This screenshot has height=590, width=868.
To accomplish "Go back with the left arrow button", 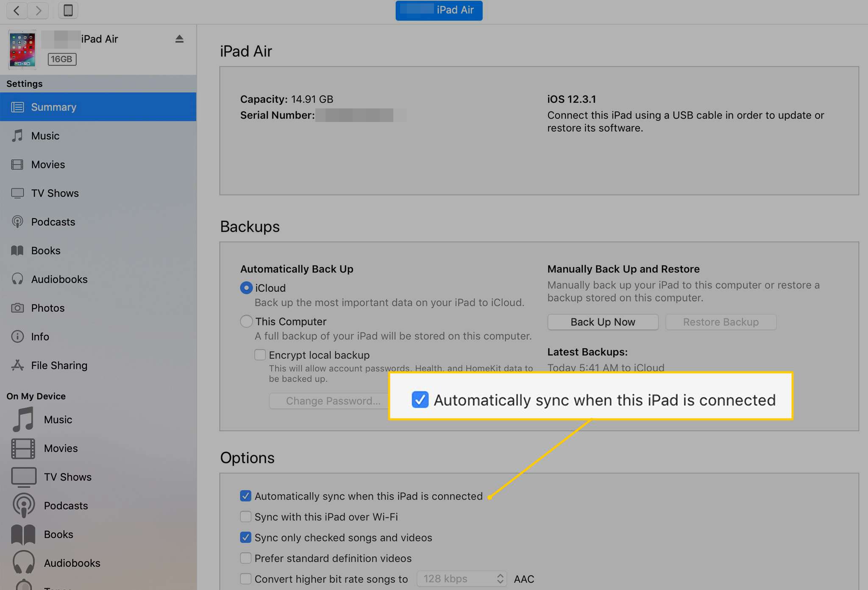I will [17, 10].
